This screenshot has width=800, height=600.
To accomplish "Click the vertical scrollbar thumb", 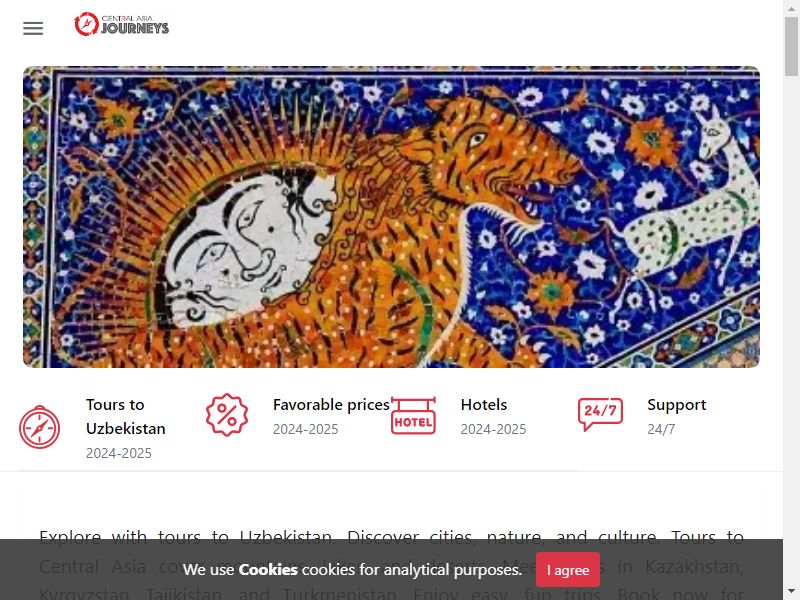I will coord(792,46).
